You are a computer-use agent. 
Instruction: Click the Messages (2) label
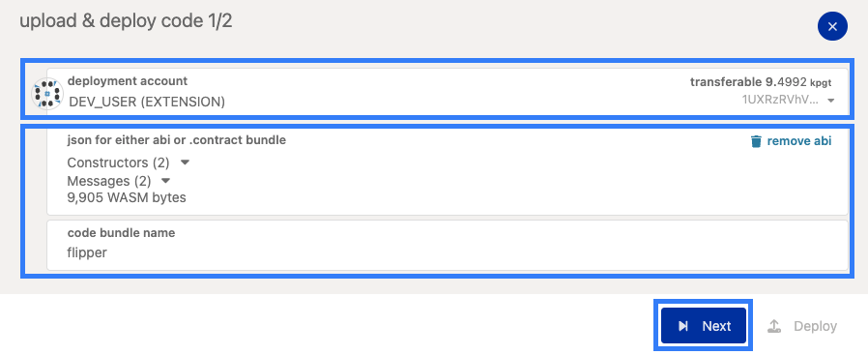(108, 181)
